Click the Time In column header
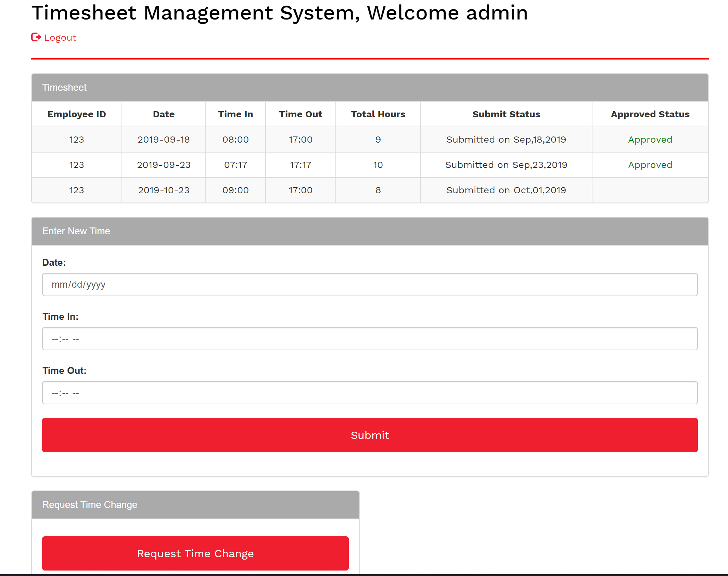Screen dimensions: 728x576 click(235, 114)
